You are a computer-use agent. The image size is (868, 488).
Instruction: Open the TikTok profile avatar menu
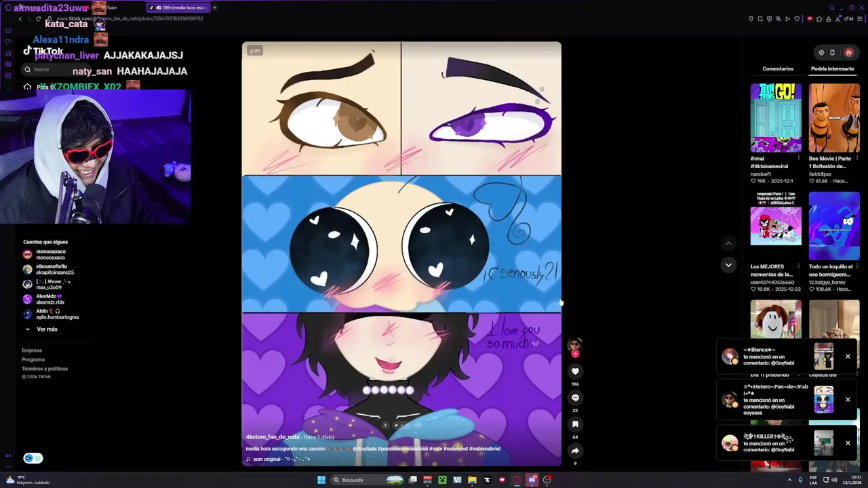click(848, 52)
